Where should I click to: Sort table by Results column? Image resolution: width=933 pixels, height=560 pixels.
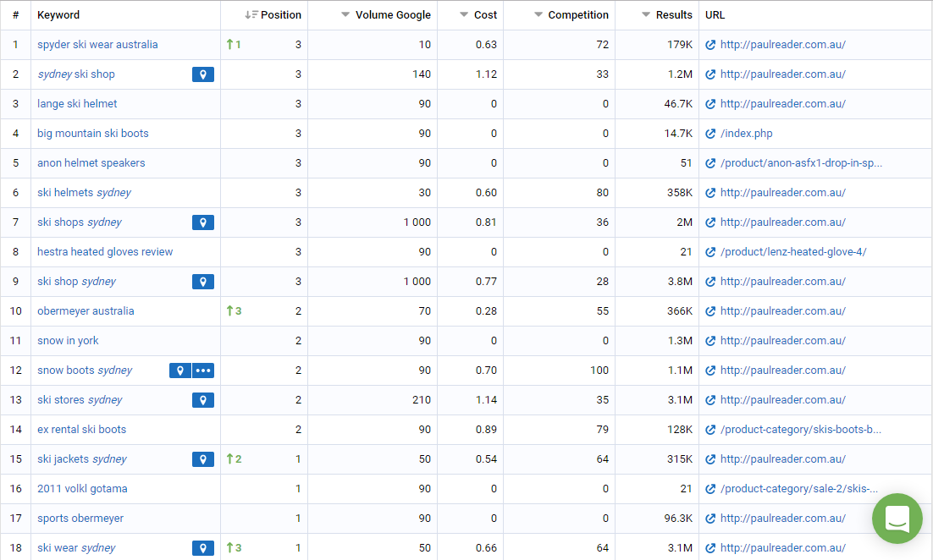pyautogui.click(x=667, y=15)
